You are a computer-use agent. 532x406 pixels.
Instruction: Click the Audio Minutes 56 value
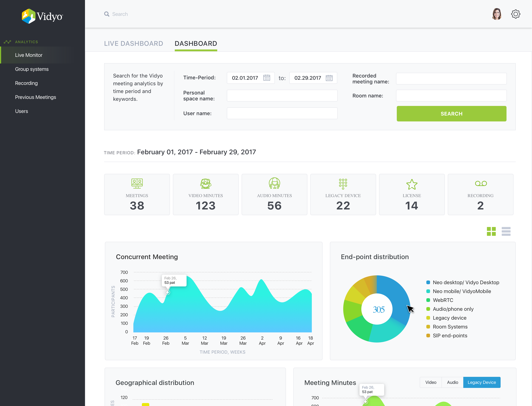pyautogui.click(x=274, y=206)
